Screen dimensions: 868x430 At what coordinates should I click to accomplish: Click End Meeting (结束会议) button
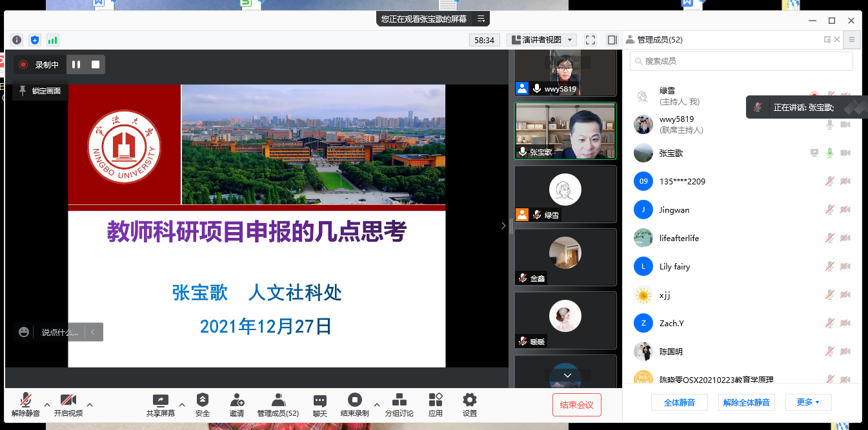pos(576,405)
